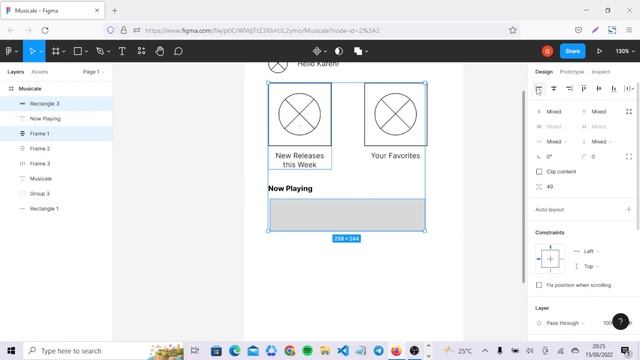Open a new browser tab

[115, 11]
